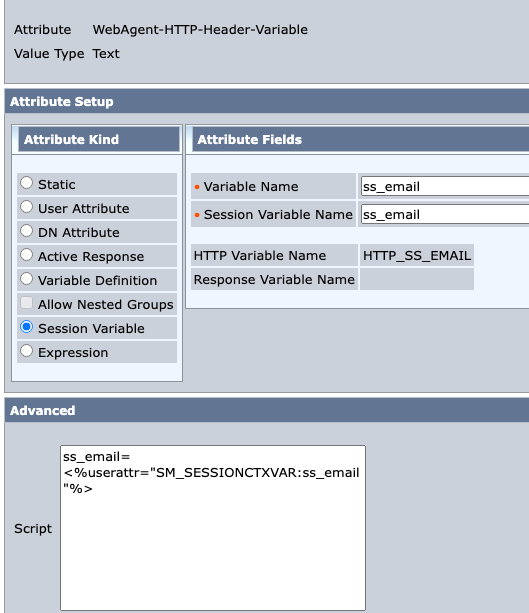Choose the User Attribute radio option

click(27, 207)
